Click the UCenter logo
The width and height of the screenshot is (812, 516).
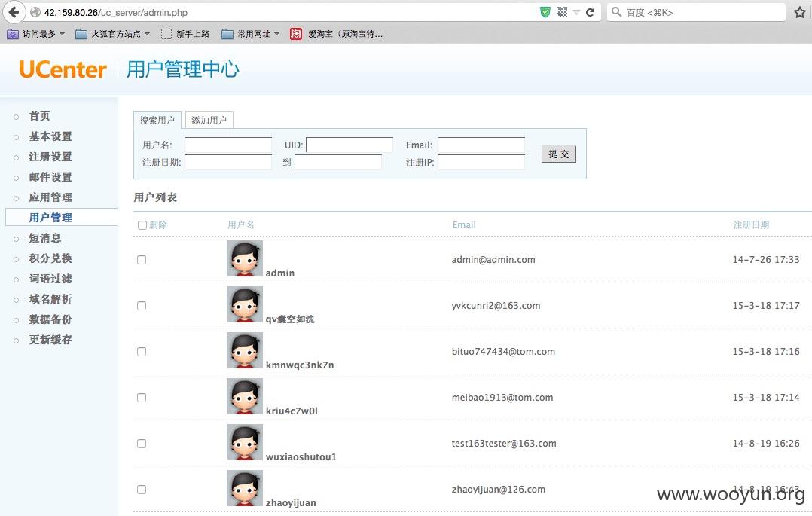[63, 69]
